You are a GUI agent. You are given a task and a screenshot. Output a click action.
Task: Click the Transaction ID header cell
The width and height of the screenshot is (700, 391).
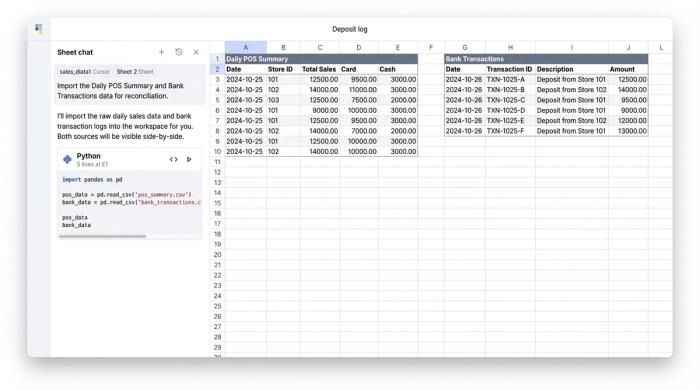[x=510, y=69]
